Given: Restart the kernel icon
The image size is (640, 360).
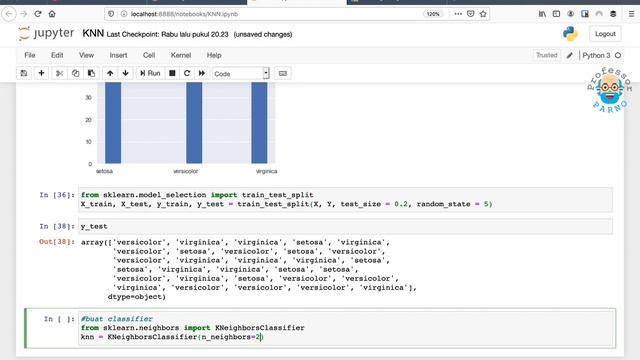Looking at the screenshot, I should click(x=187, y=73).
